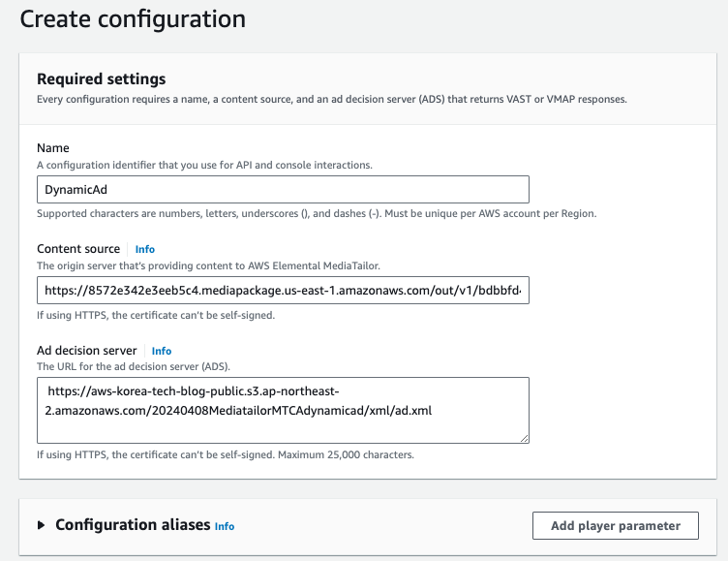Open the Info link beside Ad decision server
The height and width of the screenshot is (561, 728).
click(x=162, y=351)
